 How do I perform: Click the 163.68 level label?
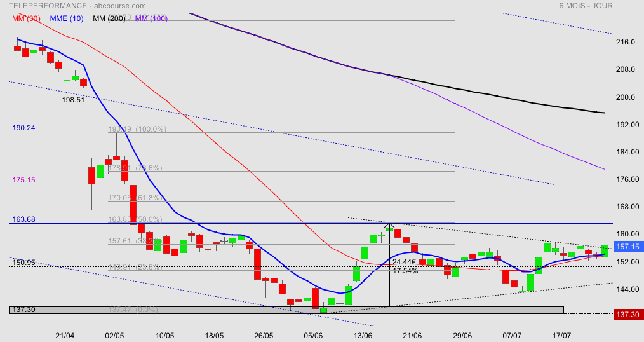tap(23, 219)
